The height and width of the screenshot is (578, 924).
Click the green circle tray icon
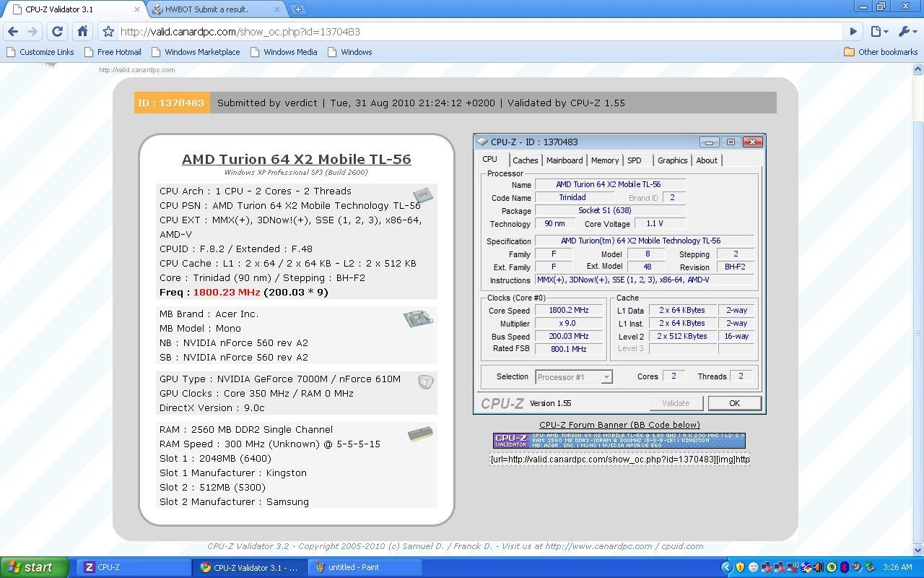(832, 567)
